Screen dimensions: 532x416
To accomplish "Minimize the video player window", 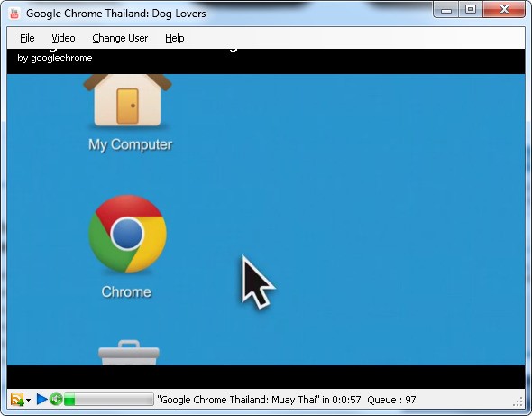I will (x=446, y=10).
